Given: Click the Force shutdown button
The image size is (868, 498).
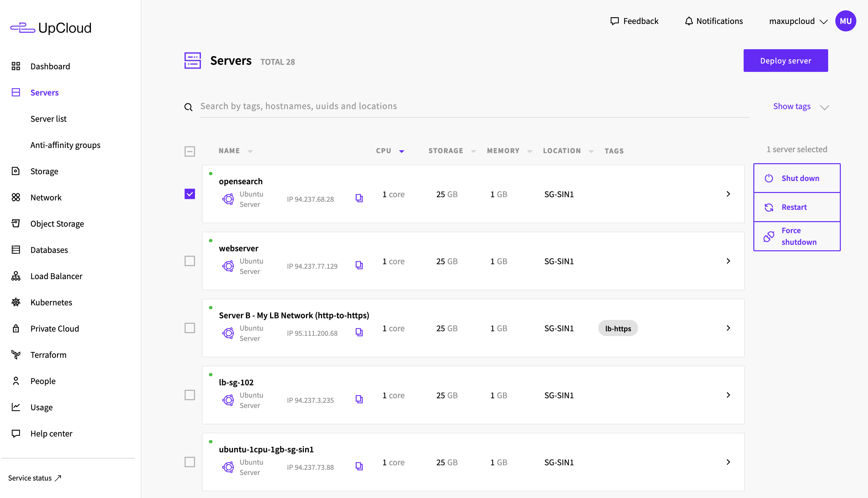Looking at the screenshot, I should [x=797, y=236].
